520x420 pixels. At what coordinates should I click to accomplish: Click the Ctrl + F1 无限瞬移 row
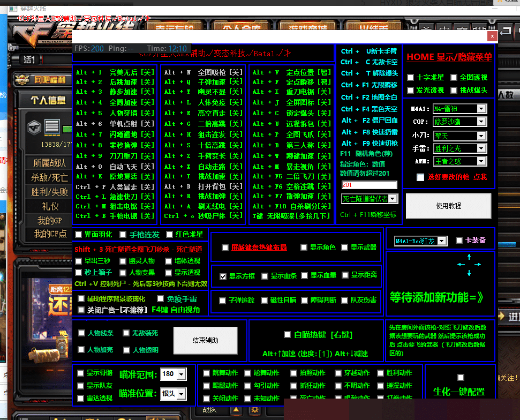369,85
